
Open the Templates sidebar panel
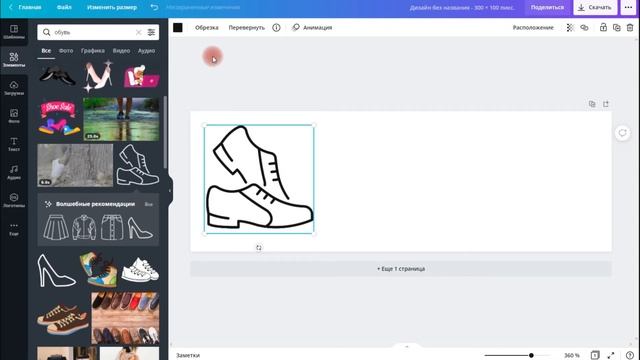(x=14, y=32)
